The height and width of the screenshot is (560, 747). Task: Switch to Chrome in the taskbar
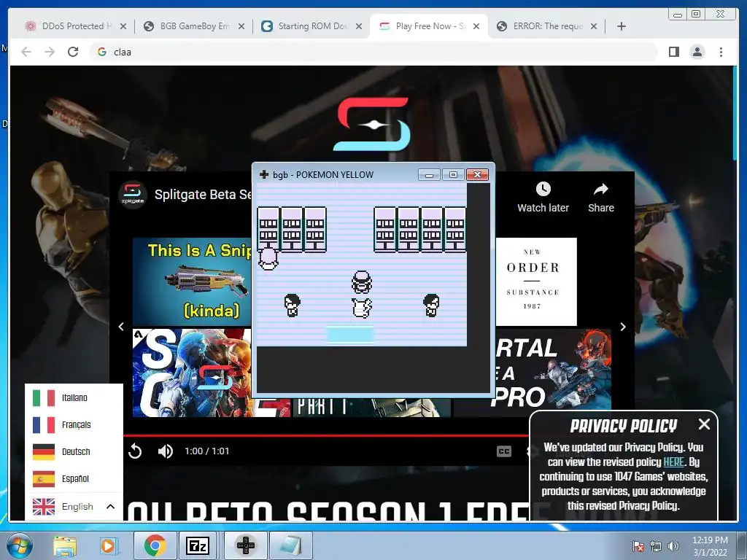(155, 545)
